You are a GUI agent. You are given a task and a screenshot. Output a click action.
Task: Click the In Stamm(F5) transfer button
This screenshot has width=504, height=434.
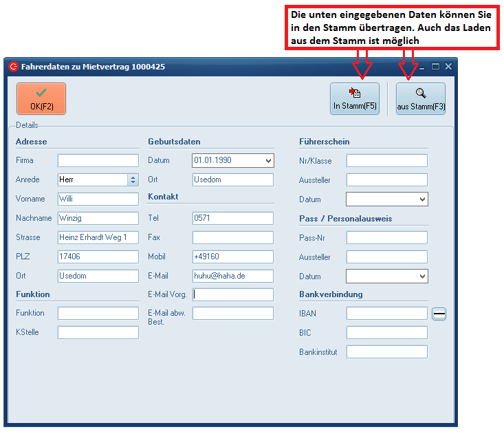coord(355,99)
